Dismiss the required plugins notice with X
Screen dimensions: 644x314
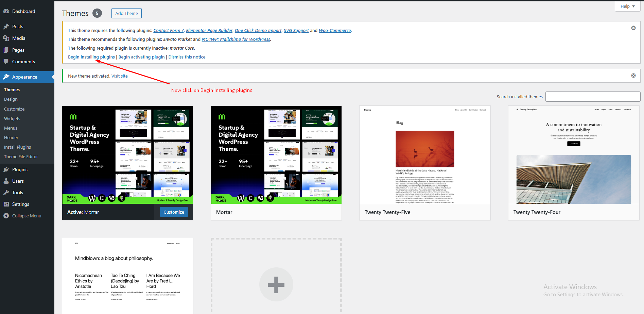tap(633, 28)
